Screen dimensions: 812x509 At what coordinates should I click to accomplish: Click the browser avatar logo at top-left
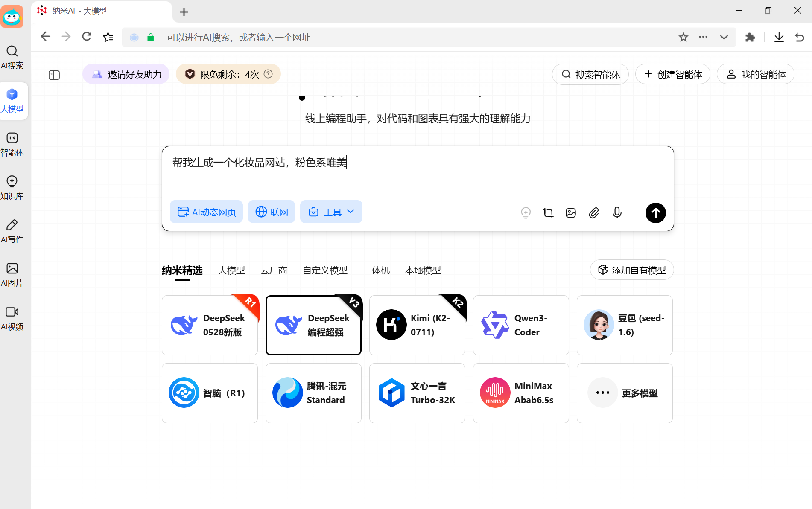(12, 17)
